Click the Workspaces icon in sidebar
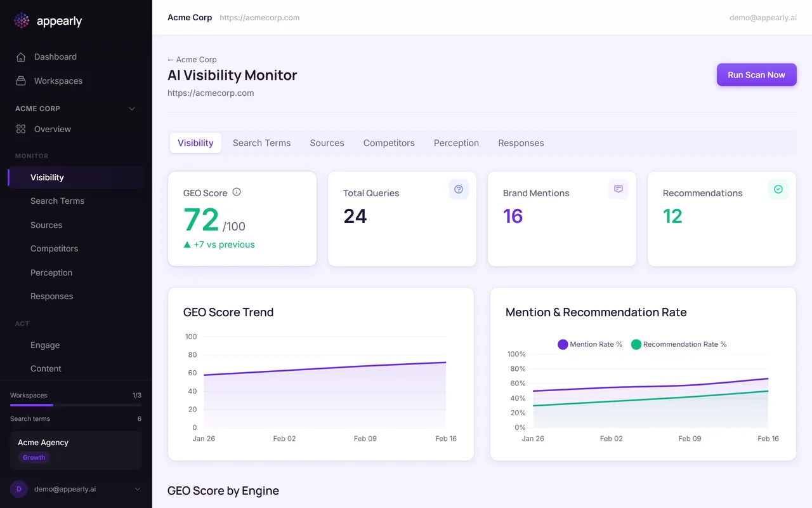 coord(21,81)
